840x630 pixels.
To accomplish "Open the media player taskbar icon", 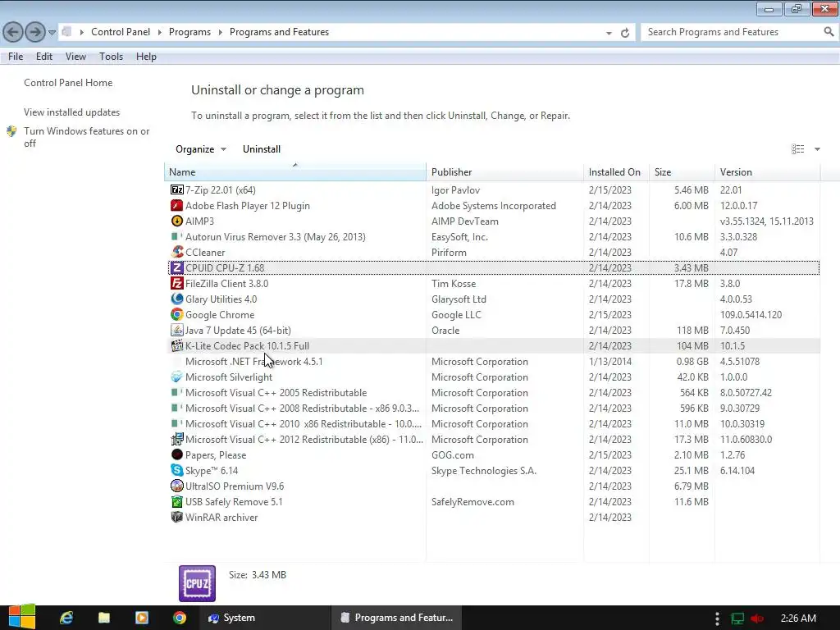I will coord(142,618).
